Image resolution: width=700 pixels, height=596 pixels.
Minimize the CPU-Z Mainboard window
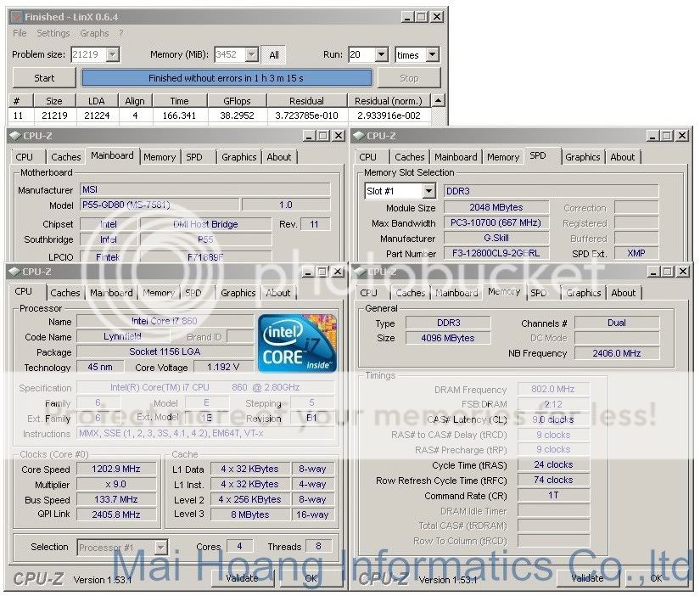pos(309,136)
